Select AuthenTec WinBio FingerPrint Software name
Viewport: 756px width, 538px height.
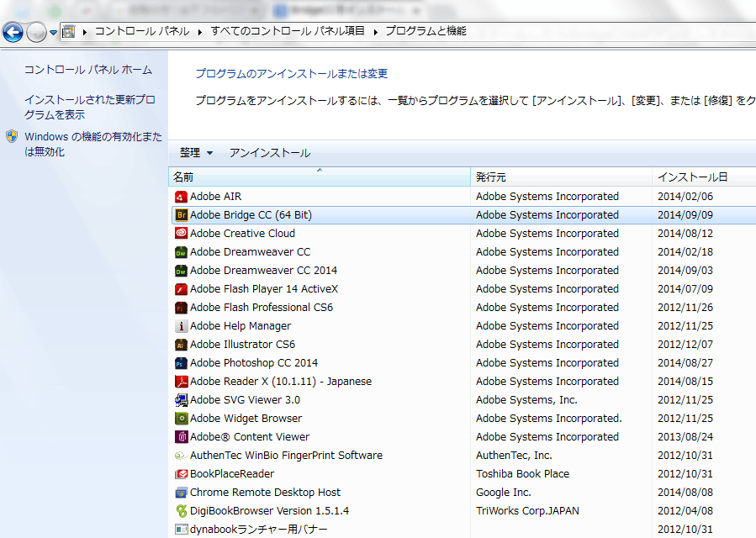(x=287, y=455)
